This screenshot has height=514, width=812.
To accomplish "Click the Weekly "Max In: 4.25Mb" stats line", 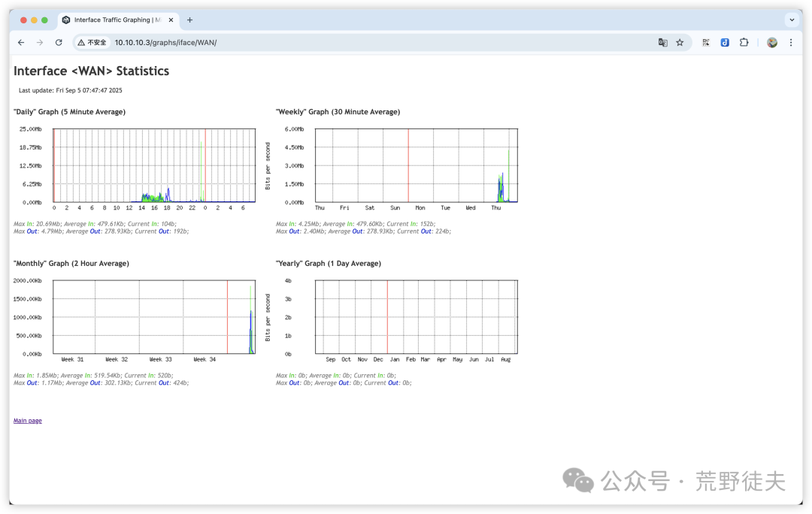I will [x=355, y=224].
